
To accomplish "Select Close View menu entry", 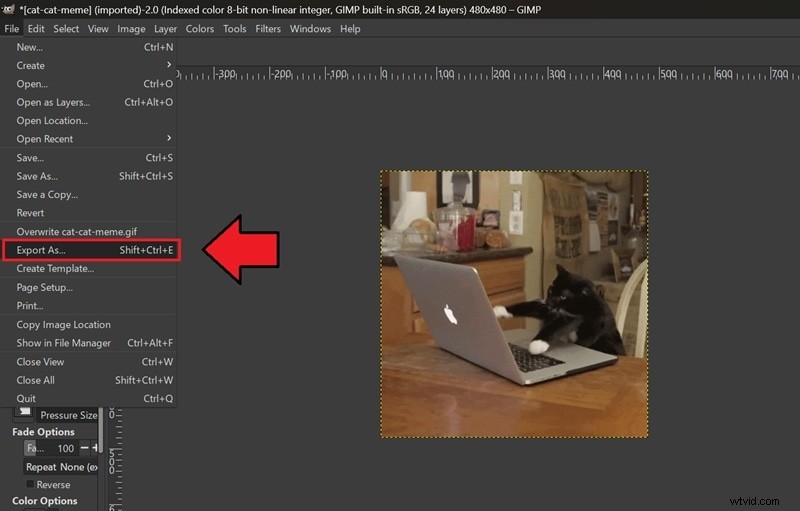I will click(x=89, y=362).
